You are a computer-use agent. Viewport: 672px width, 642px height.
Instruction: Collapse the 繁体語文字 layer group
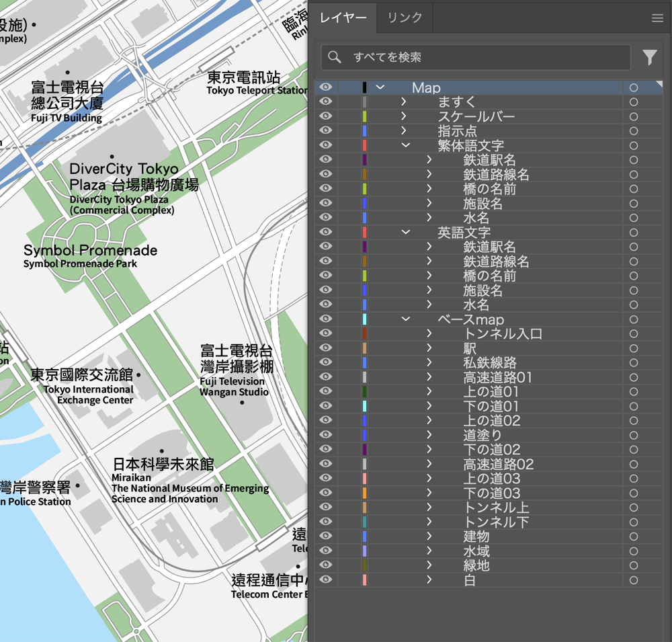(x=405, y=145)
